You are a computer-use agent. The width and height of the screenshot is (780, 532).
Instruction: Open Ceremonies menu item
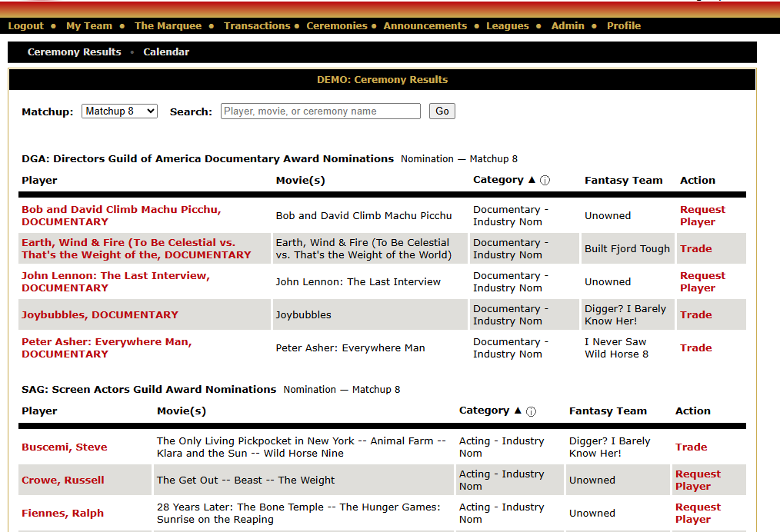337,26
